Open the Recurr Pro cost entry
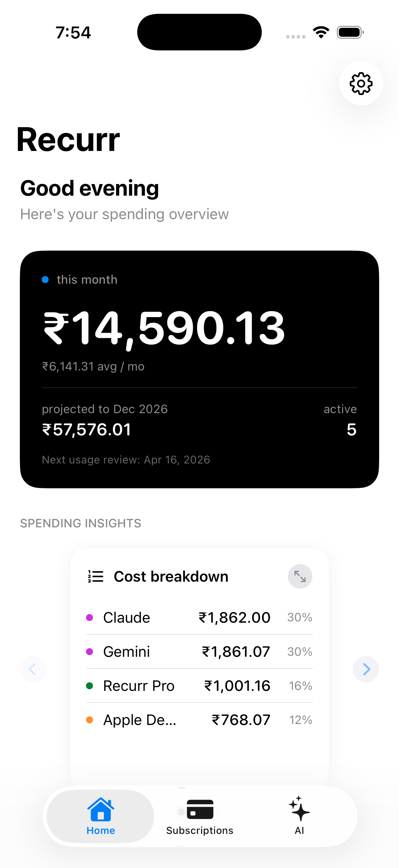This screenshot has height=868, width=399. point(199,686)
